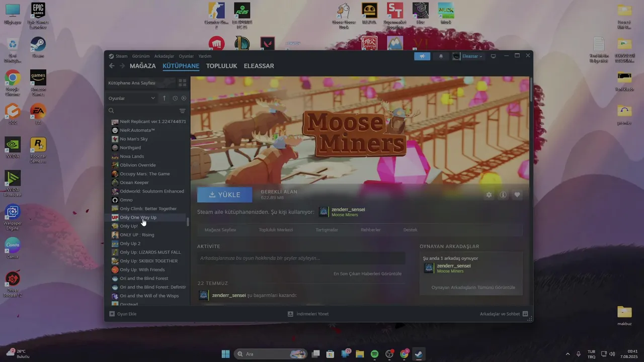Viewport: 644px width, 362px height.
Task: Select No Man's Sky in the list
Action: (134, 139)
